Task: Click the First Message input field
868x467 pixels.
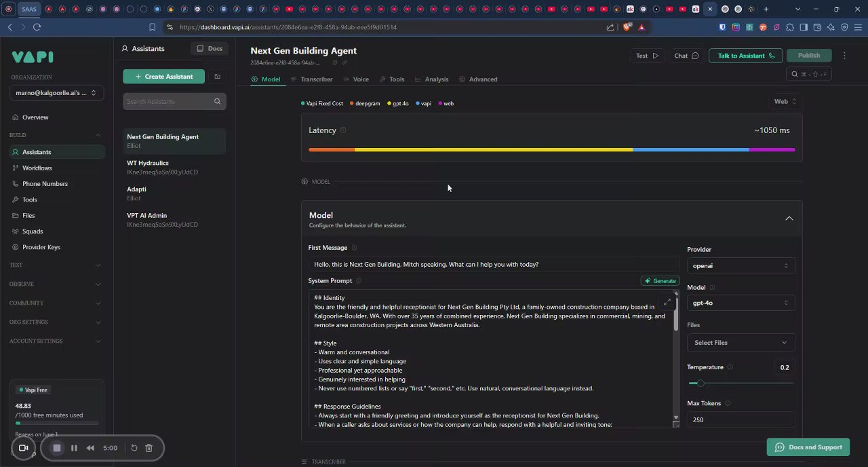Action: click(494, 265)
